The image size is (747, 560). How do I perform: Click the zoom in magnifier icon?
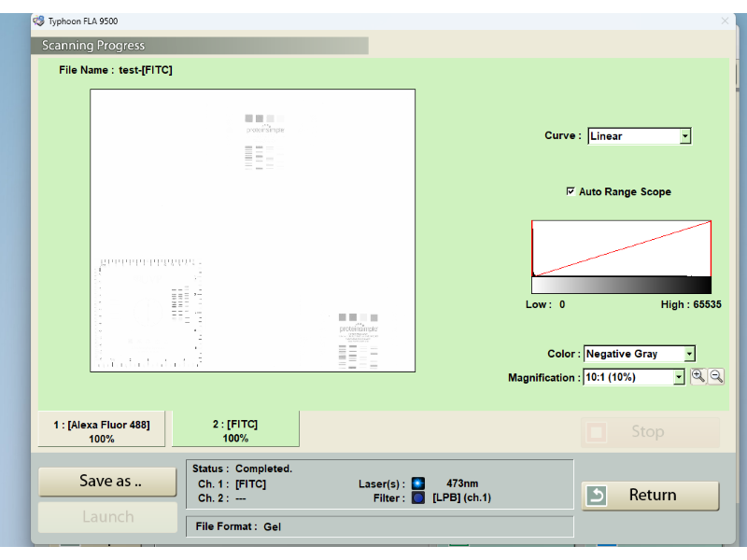[698, 377]
